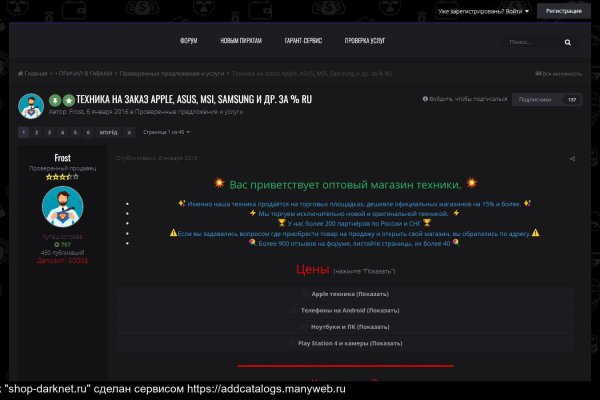This screenshot has height=400, width=600.
Task: Click the featured star badge icon
Action: [x=68, y=100]
